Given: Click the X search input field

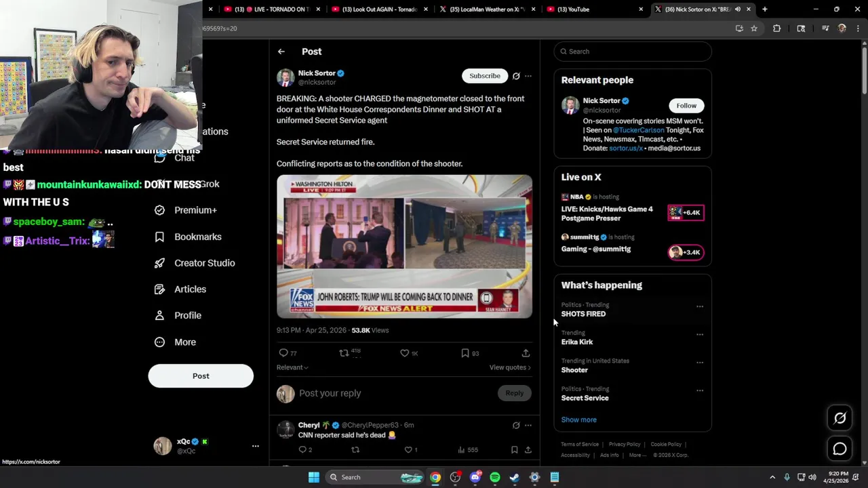Looking at the screenshot, I should [633, 52].
